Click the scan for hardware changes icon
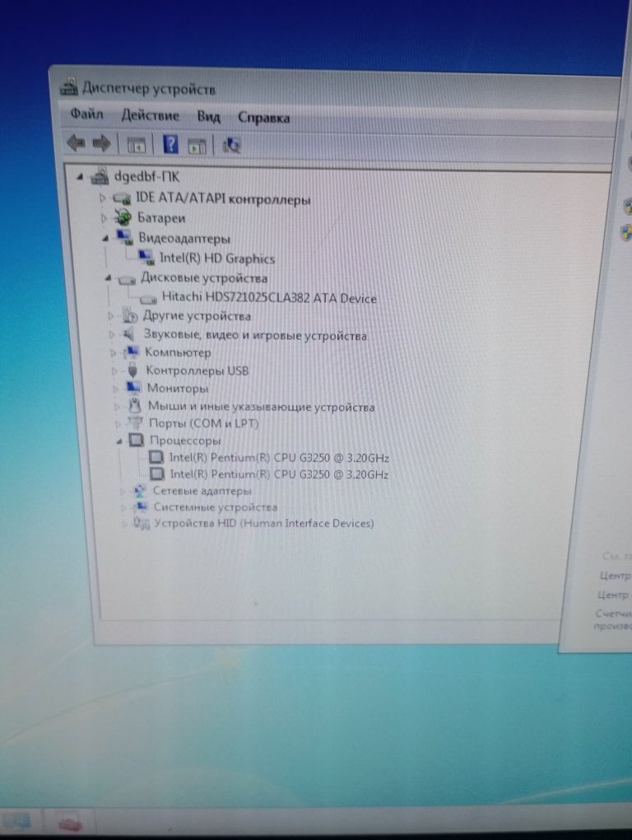 point(231,145)
